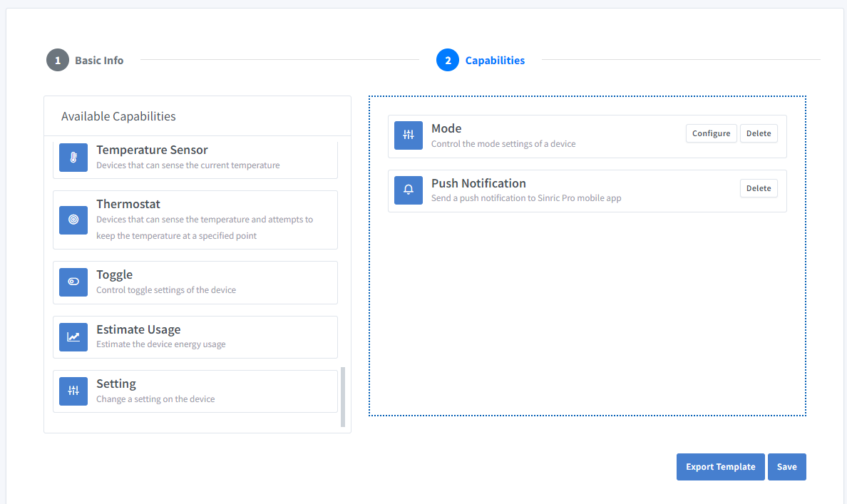Select step 2 circle indicator
Image resolution: width=847 pixels, height=504 pixels.
click(448, 61)
